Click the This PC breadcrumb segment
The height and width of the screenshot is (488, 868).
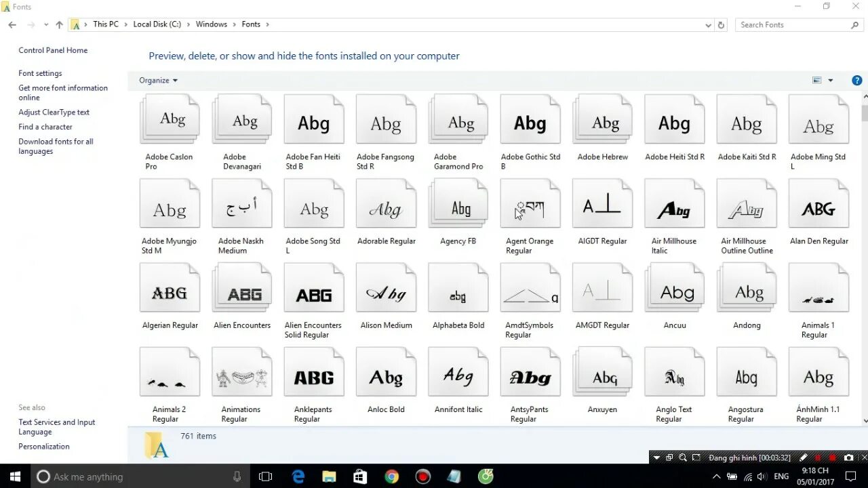point(106,24)
